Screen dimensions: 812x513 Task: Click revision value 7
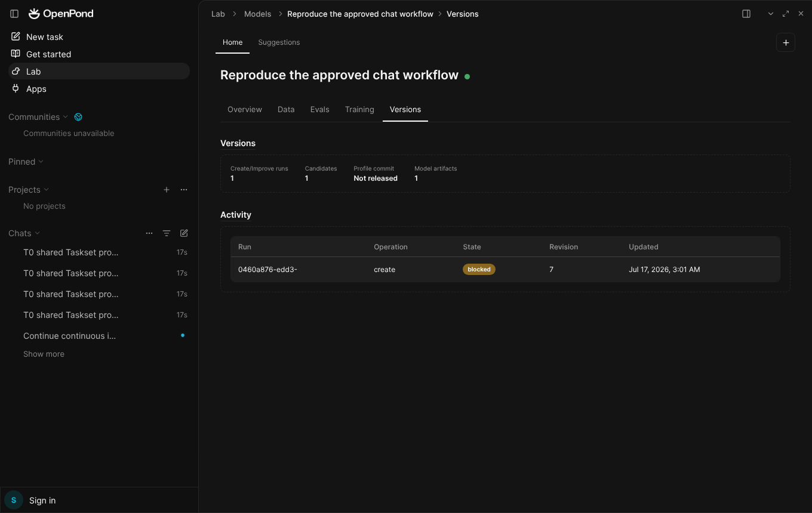[551, 270]
